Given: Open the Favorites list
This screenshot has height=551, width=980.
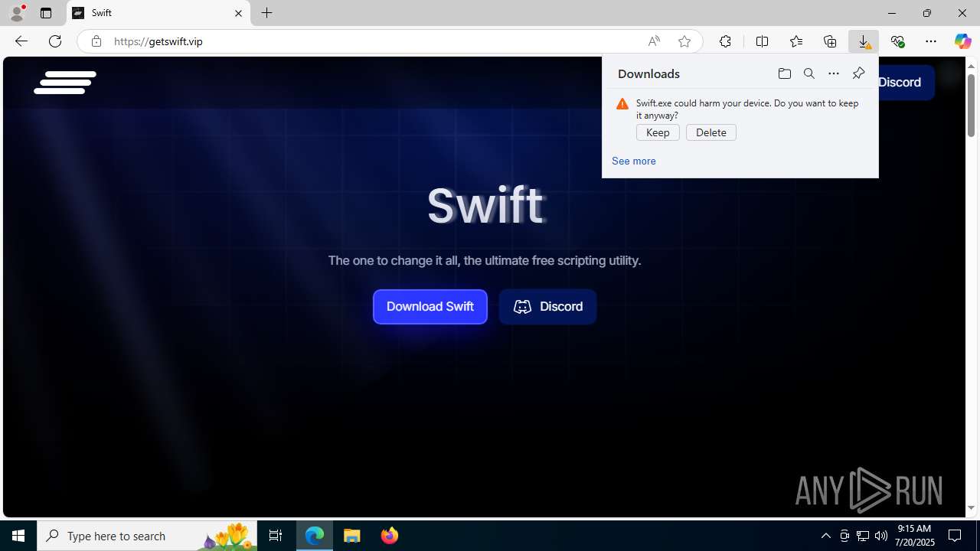Looking at the screenshot, I should coord(796,41).
